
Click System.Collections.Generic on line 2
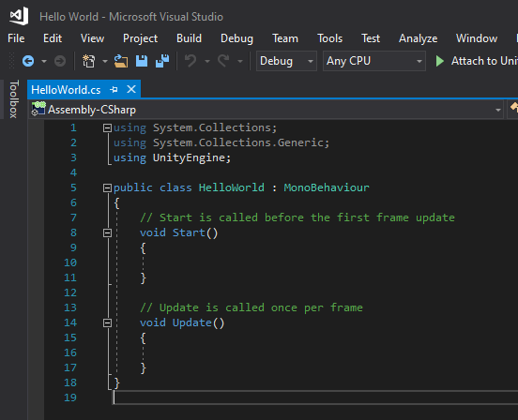tap(237, 142)
